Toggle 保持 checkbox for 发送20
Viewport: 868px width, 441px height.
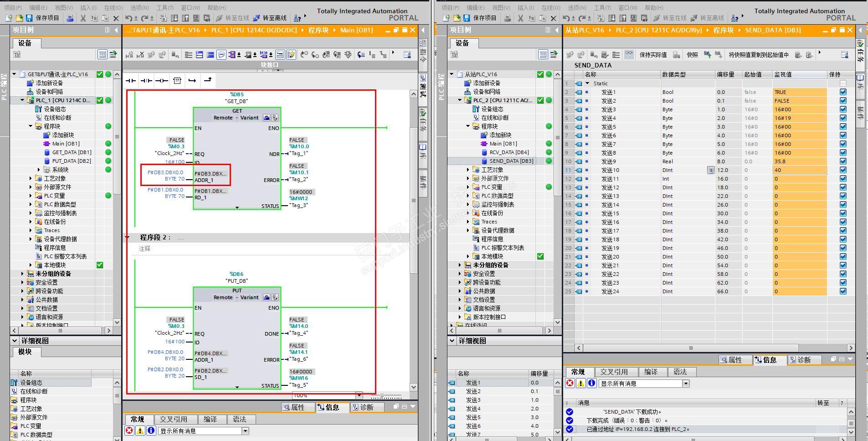843,257
